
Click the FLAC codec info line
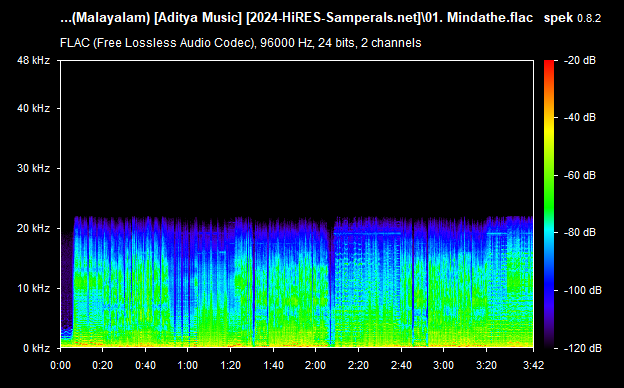[240, 43]
